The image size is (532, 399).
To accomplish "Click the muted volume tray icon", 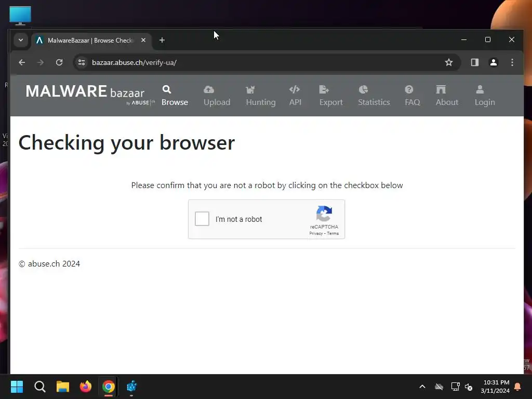I will 469,387.
